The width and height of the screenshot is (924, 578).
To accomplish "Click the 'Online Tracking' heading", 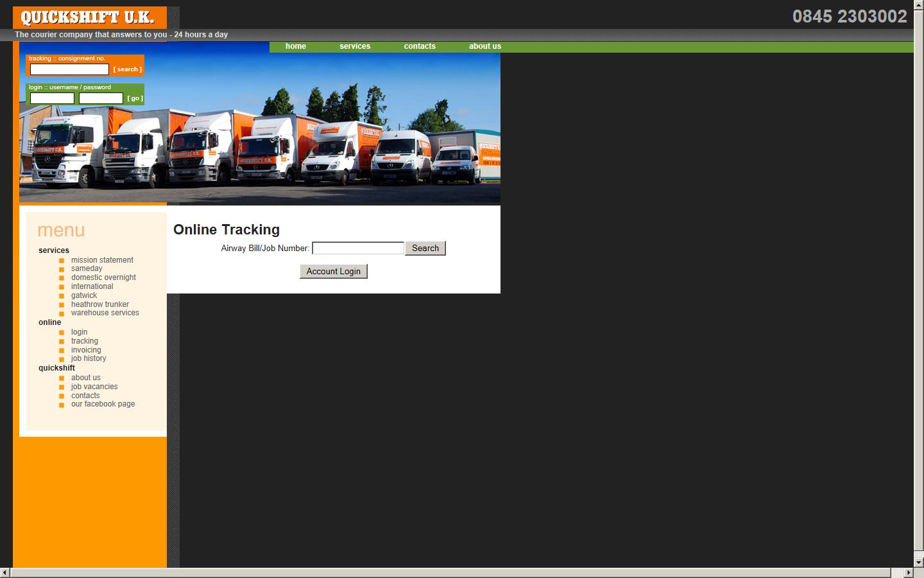I will (x=227, y=230).
